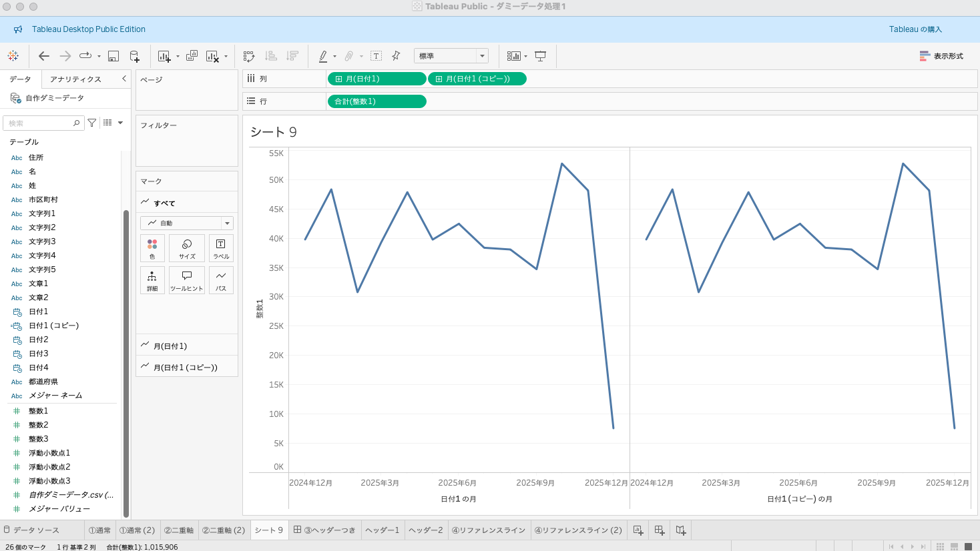This screenshot has width=980, height=551.
Task: Click the new dashboard icon in bottom bar
Action: click(x=660, y=530)
